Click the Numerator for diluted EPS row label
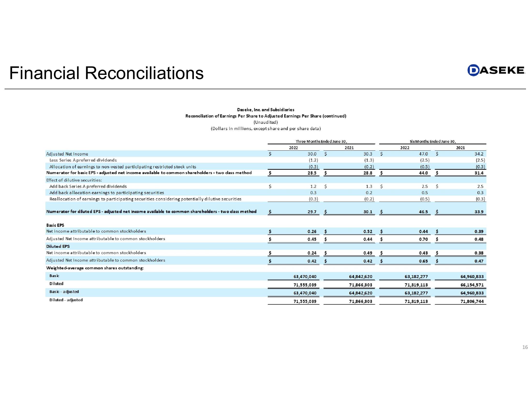The width and height of the screenshot is (532, 411). point(151,212)
